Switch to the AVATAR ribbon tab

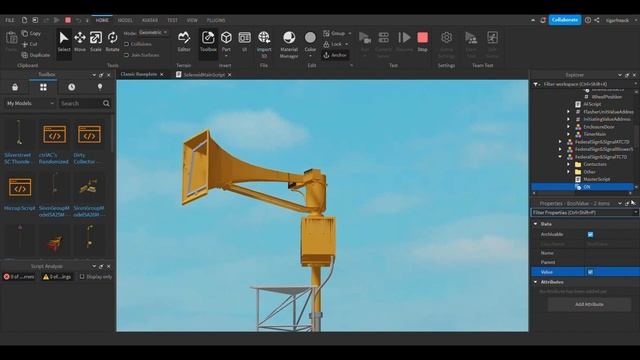tap(150, 20)
